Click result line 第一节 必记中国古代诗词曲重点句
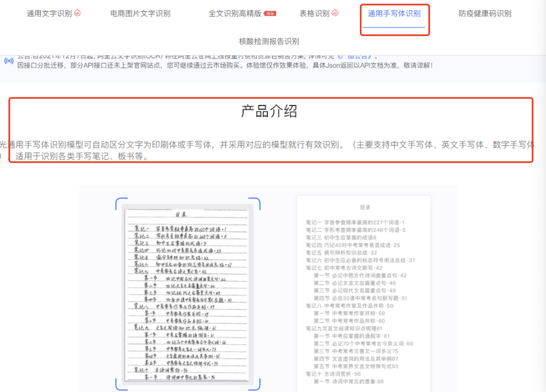The width and height of the screenshot is (546, 392). tap(360, 275)
